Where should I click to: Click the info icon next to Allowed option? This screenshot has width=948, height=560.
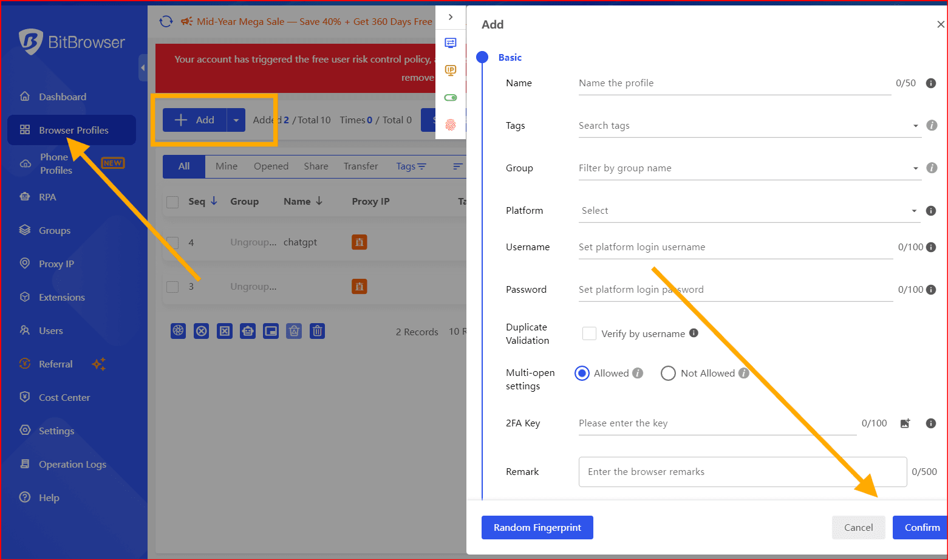(x=638, y=373)
